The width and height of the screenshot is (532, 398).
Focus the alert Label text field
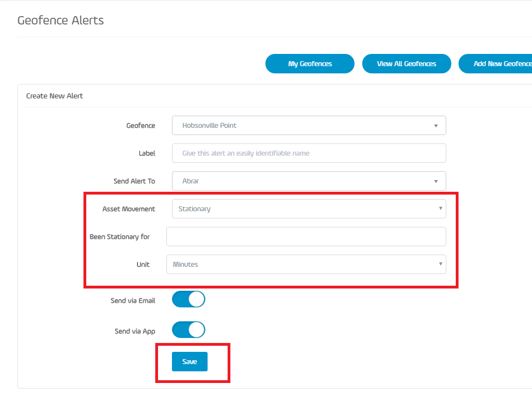(309, 153)
